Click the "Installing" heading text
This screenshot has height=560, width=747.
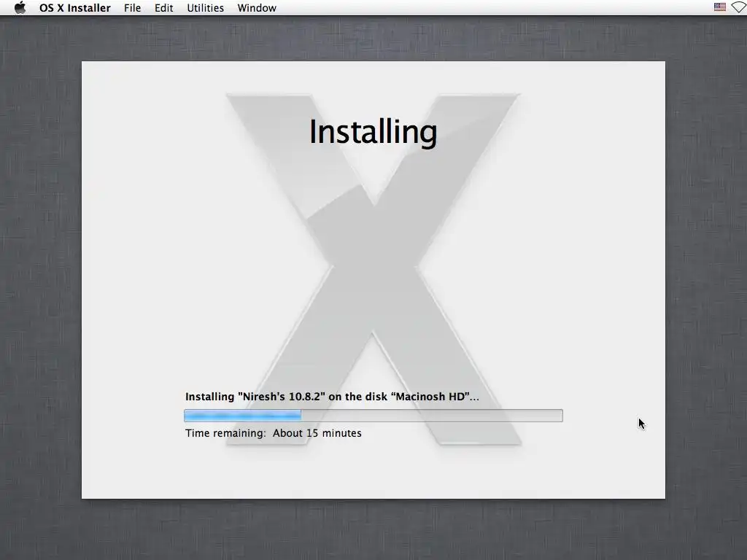click(x=373, y=132)
